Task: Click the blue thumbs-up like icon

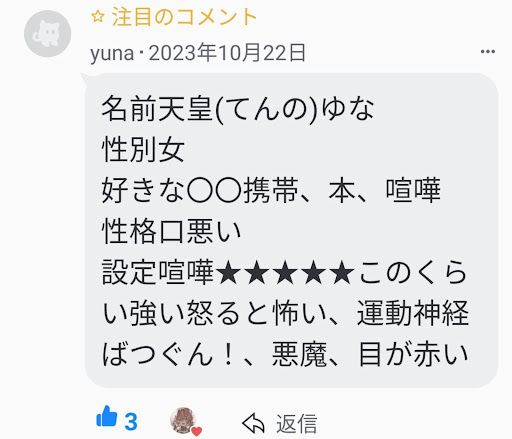Action: click(x=107, y=416)
